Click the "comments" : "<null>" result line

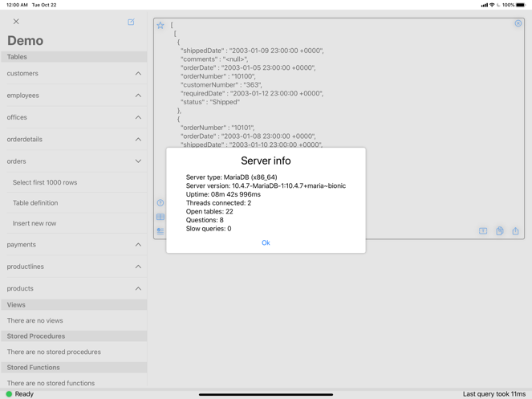coord(214,59)
